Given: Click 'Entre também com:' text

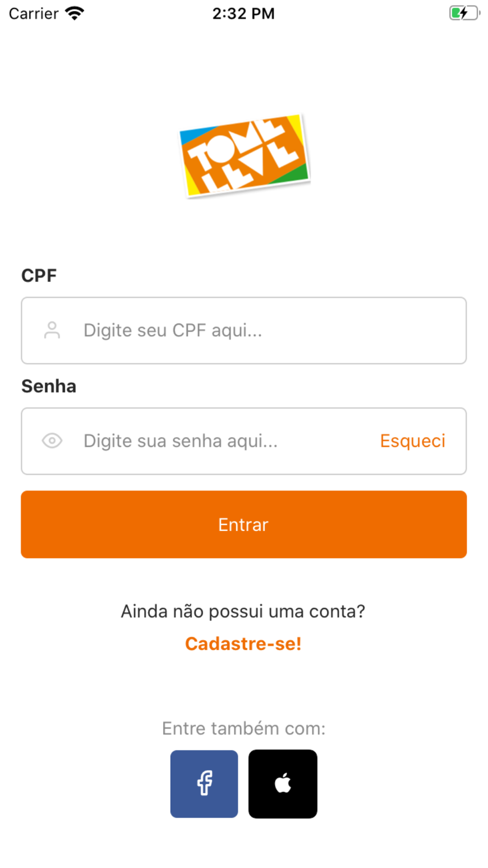Looking at the screenshot, I should (x=244, y=728).
